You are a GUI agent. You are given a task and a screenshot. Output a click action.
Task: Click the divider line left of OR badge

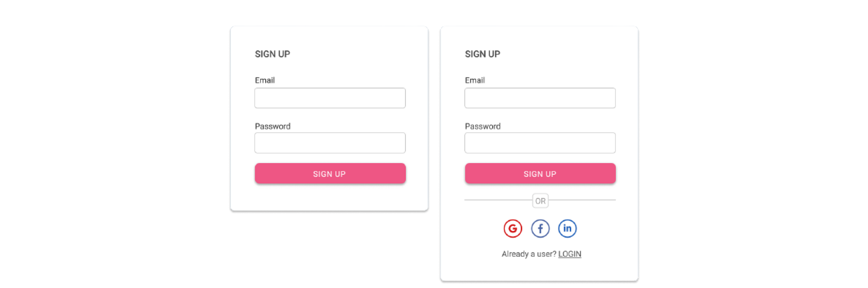coord(498,200)
